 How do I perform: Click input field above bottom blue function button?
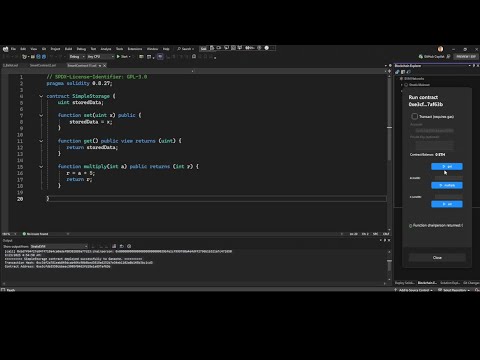(449, 197)
